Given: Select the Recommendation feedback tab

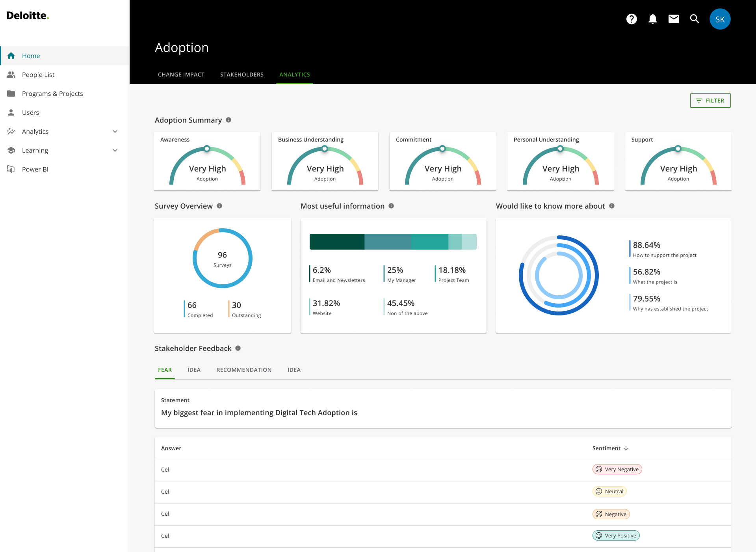Looking at the screenshot, I should click(x=244, y=370).
